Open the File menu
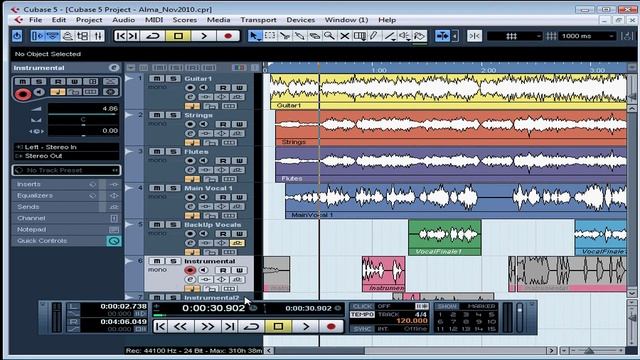Viewport: 640px width, 360px height. [35, 20]
